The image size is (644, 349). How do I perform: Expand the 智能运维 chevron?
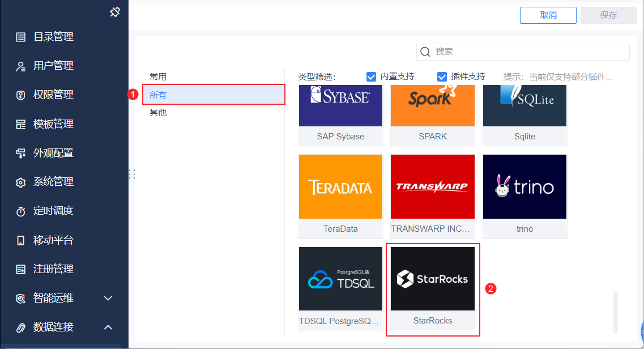(108, 299)
